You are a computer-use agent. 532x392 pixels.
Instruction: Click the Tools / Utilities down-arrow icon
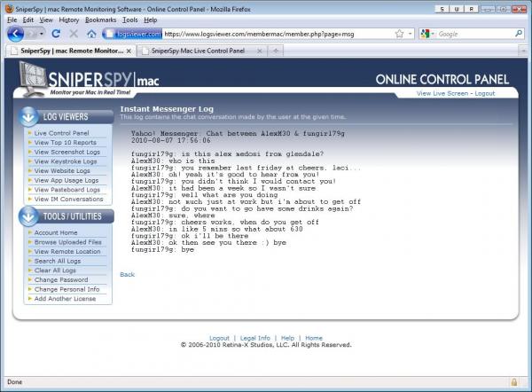[x=28, y=216]
